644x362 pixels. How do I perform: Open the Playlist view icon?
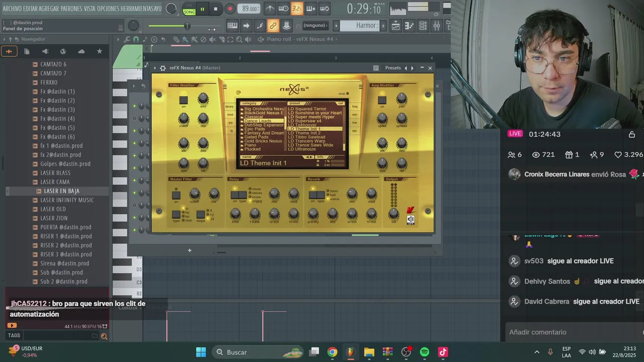click(x=395, y=26)
